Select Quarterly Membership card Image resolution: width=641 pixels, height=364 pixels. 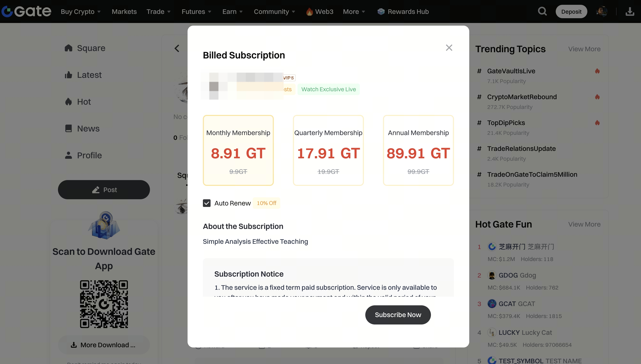click(328, 150)
